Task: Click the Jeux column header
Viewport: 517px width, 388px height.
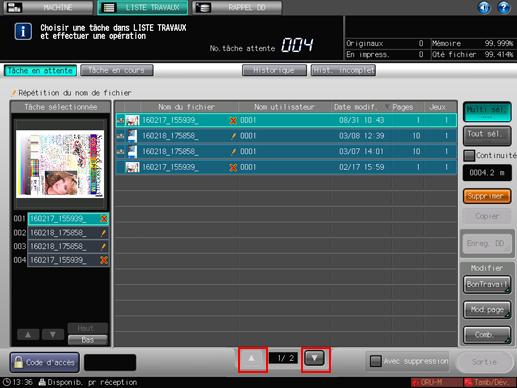Action: coord(438,107)
